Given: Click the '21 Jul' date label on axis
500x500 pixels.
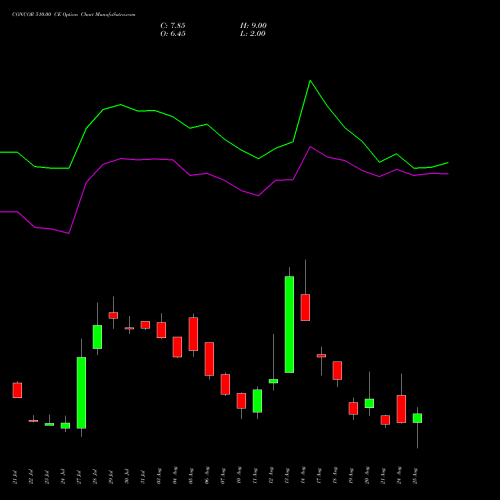Looking at the screenshot, I should (x=15, y=476).
